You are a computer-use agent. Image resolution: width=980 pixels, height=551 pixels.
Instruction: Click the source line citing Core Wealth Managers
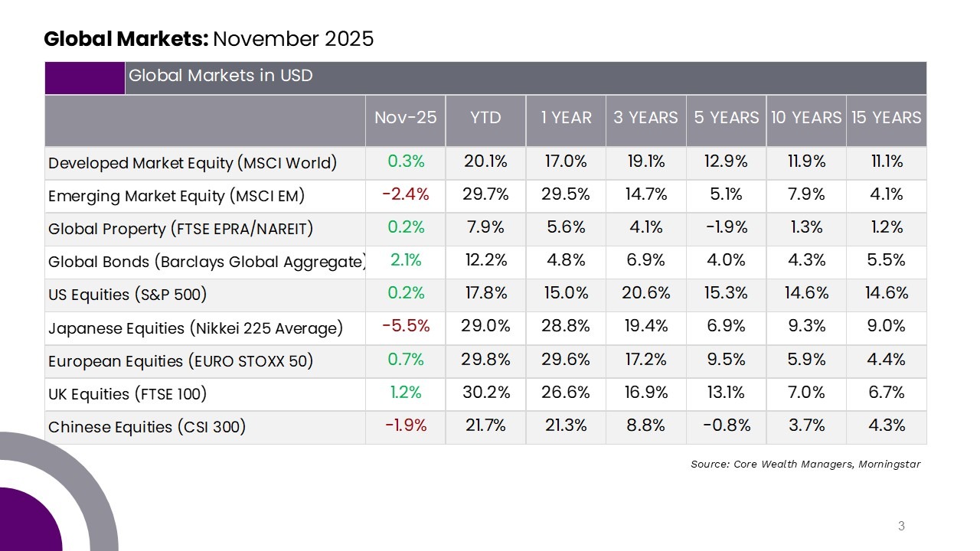[x=805, y=464]
